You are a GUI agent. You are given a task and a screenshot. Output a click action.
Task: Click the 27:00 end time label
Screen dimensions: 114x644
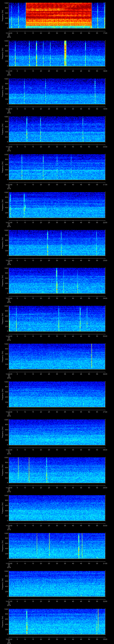coord(105,412)
